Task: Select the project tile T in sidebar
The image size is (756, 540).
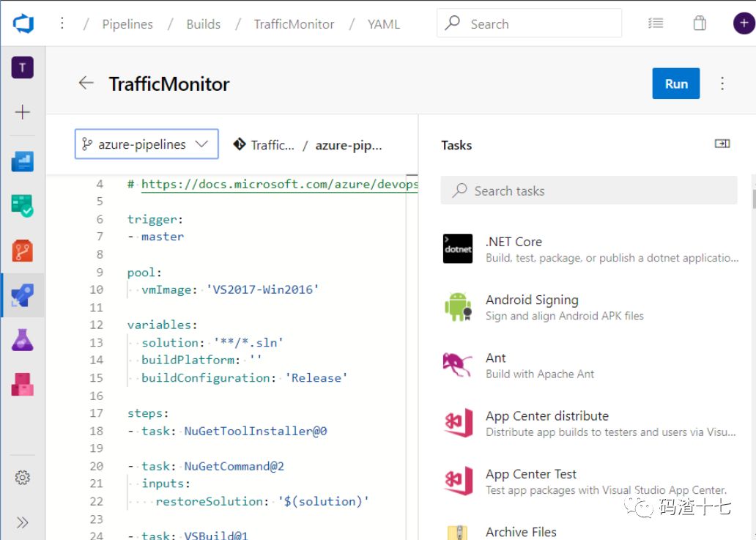Action: pyautogui.click(x=23, y=67)
